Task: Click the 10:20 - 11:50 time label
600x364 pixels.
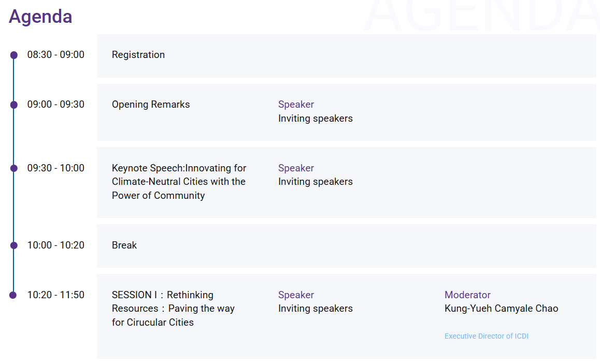Action: (56, 295)
